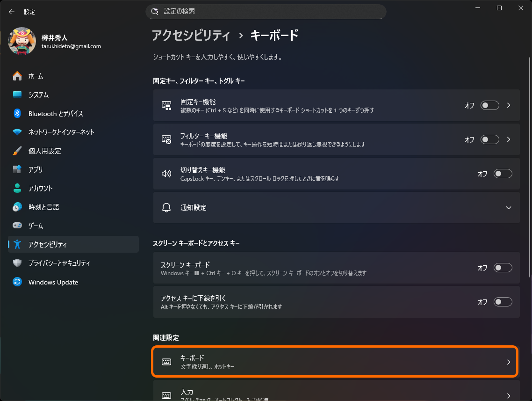
Task: Click the notification bell icon
Action: pos(166,207)
